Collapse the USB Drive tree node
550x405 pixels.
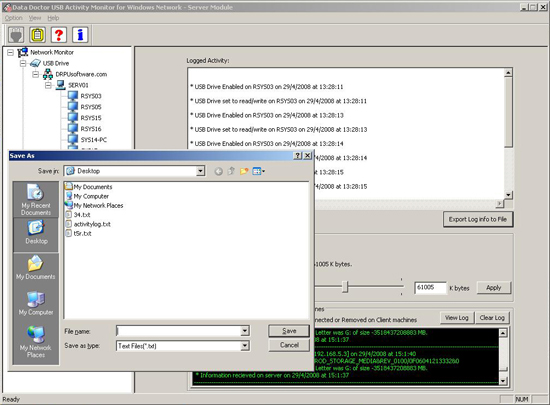tap(23, 63)
